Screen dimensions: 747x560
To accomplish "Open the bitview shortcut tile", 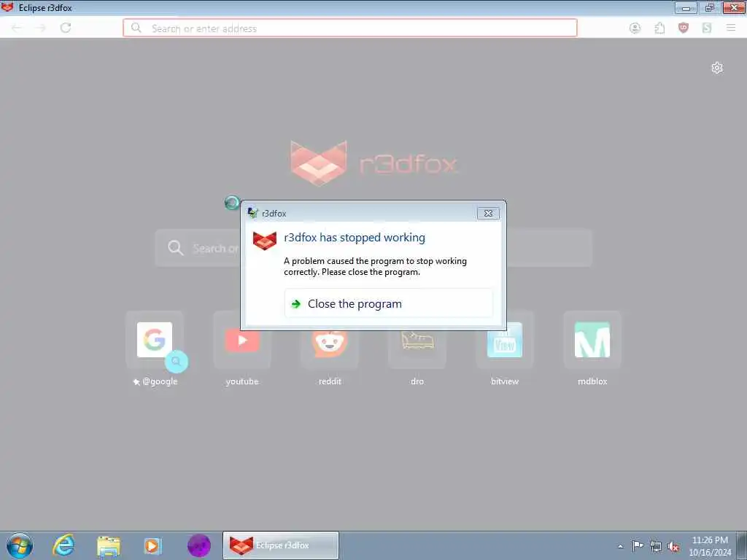I will point(505,340).
